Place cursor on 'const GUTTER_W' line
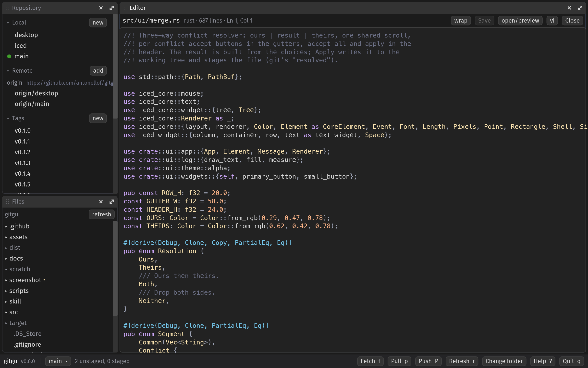The image size is (588, 368). 175,201
